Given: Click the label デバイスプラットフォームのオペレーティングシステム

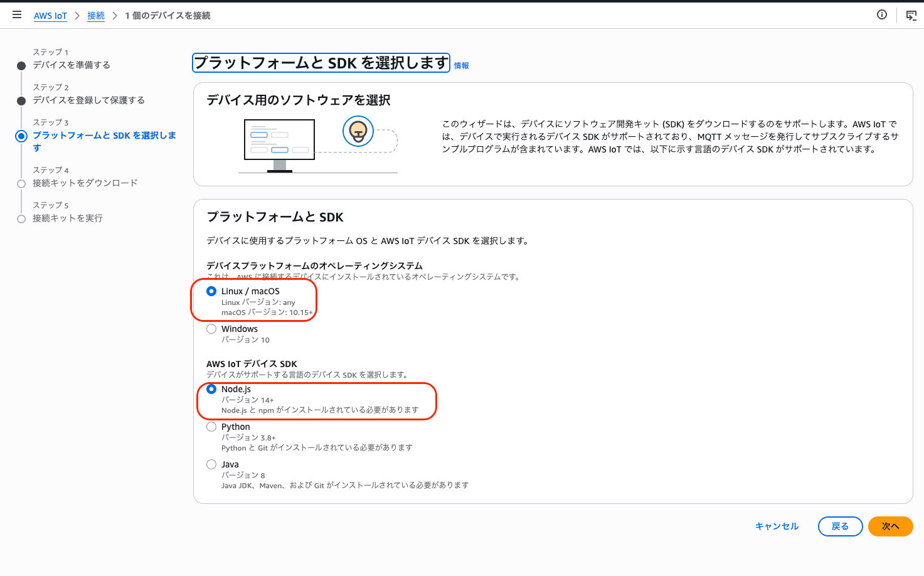Looking at the screenshot, I should [314, 266].
